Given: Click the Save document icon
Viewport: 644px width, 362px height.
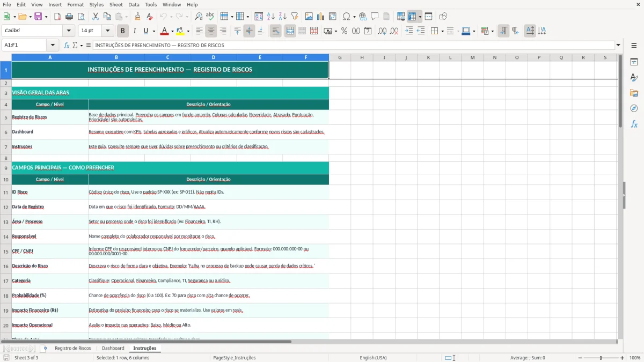Looking at the screenshot, I should (x=38, y=17).
